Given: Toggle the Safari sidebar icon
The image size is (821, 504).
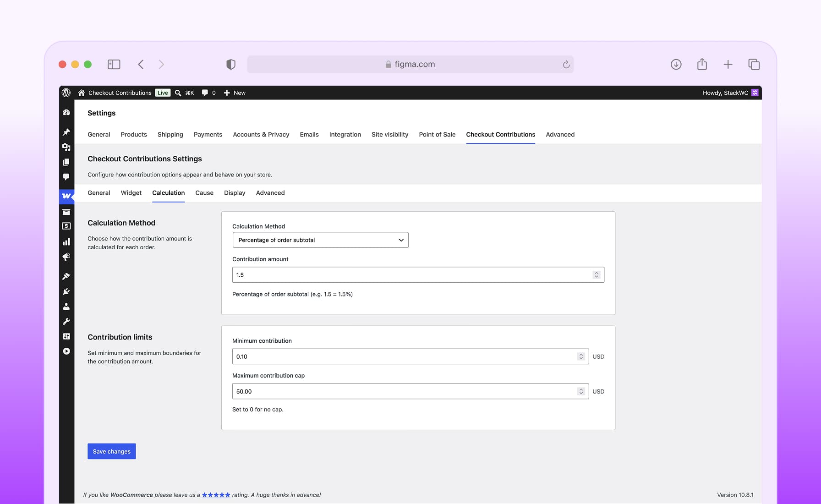Looking at the screenshot, I should (x=114, y=65).
